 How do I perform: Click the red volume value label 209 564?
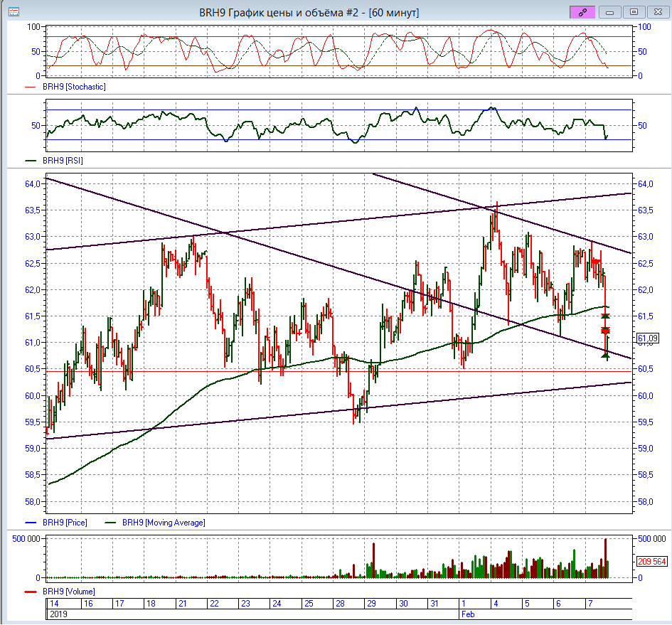click(x=651, y=562)
